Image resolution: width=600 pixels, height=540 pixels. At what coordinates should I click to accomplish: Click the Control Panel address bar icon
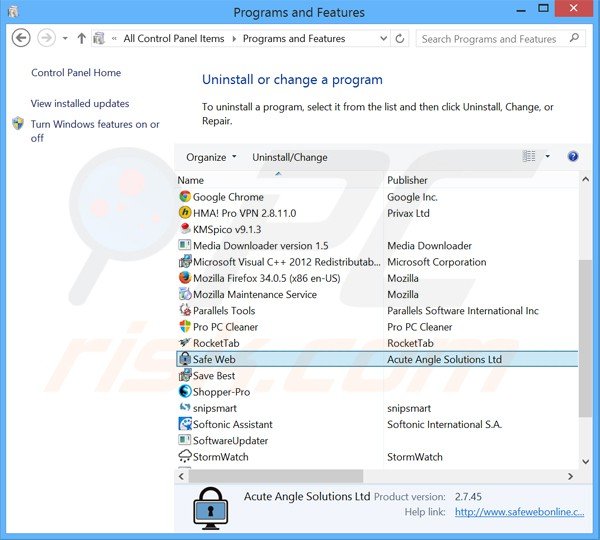[99, 38]
